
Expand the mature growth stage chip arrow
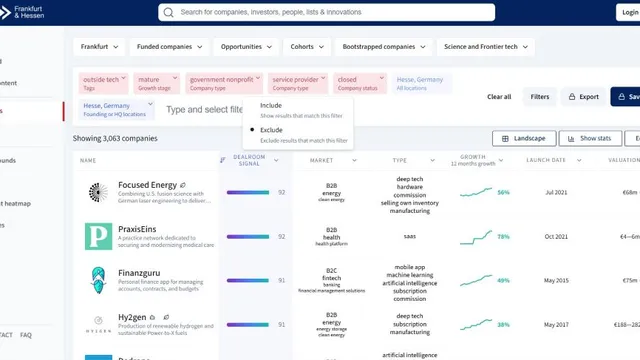point(175,78)
